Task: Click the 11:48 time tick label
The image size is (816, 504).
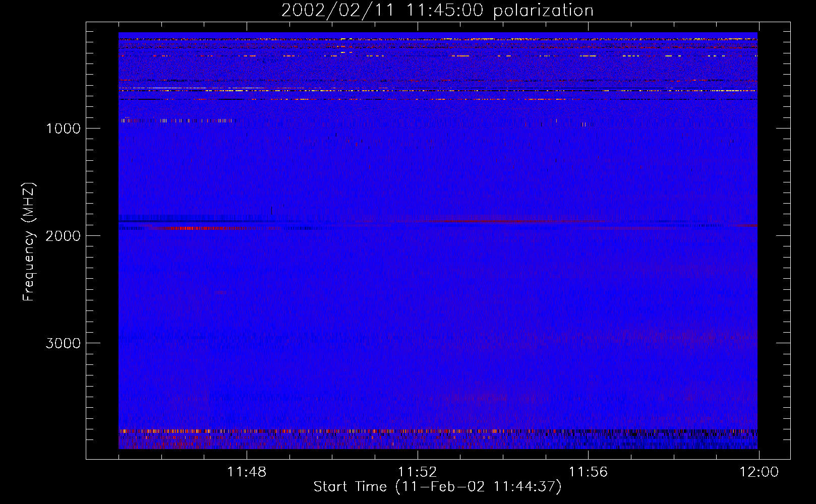Action: [247, 472]
